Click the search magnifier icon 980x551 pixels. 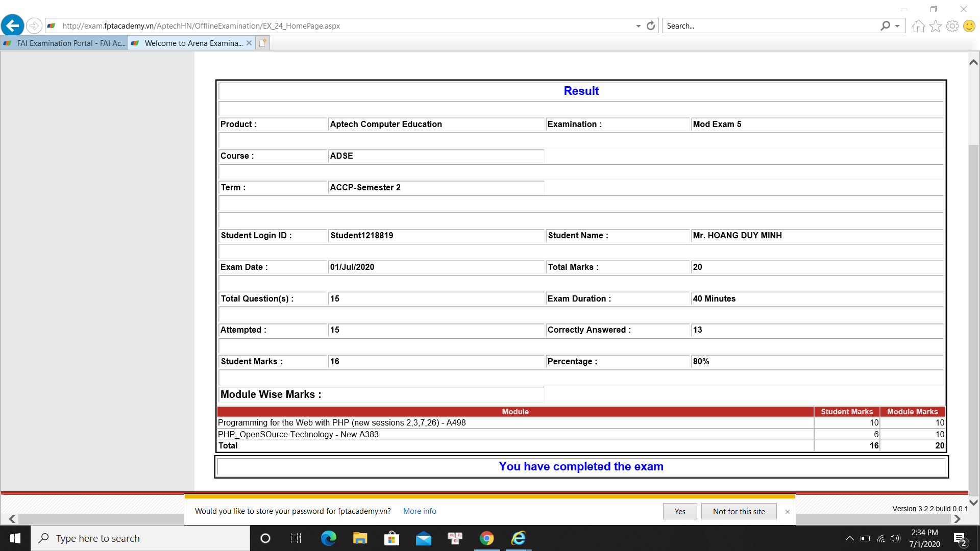pos(886,26)
